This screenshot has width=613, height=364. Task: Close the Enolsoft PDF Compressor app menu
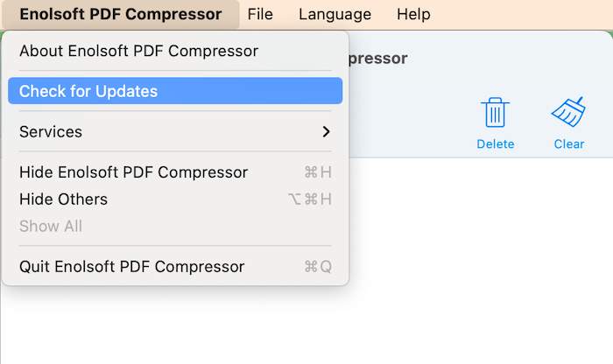point(120,14)
